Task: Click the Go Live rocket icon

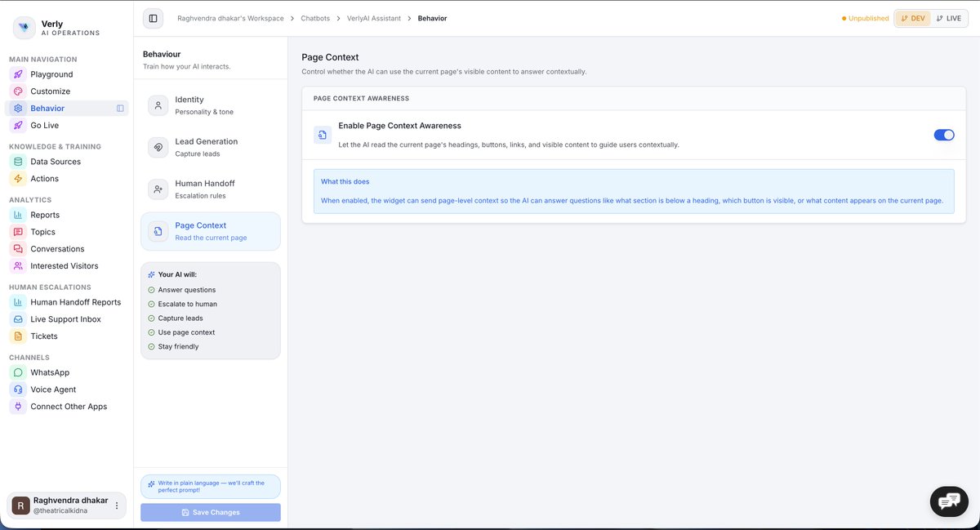Action: tap(17, 125)
